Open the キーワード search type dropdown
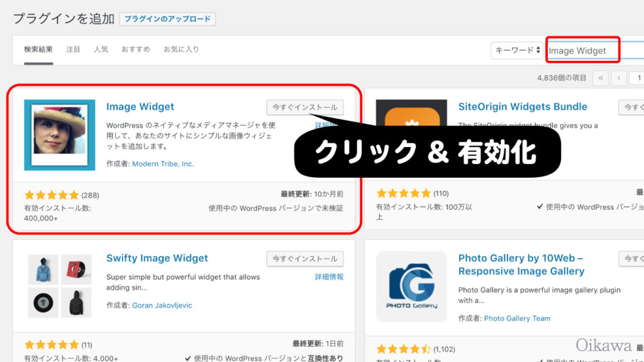This screenshot has width=644, height=362. [x=516, y=50]
